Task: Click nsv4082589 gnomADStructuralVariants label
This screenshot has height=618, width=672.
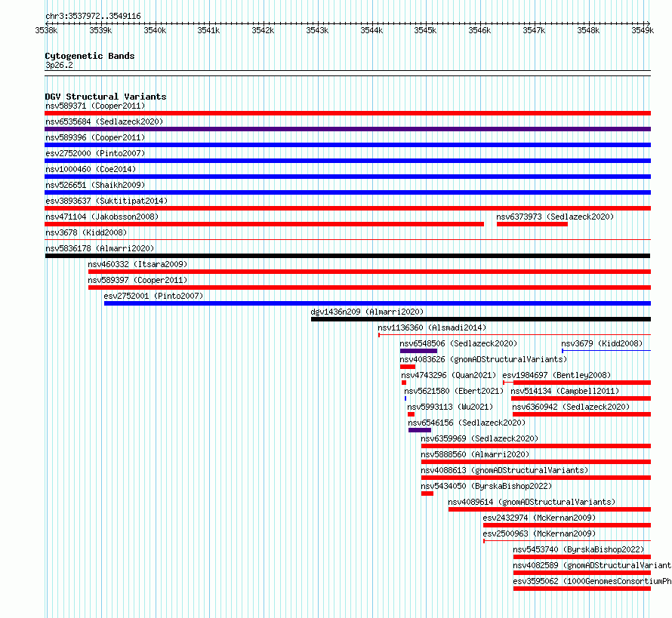Action: pos(592,565)
